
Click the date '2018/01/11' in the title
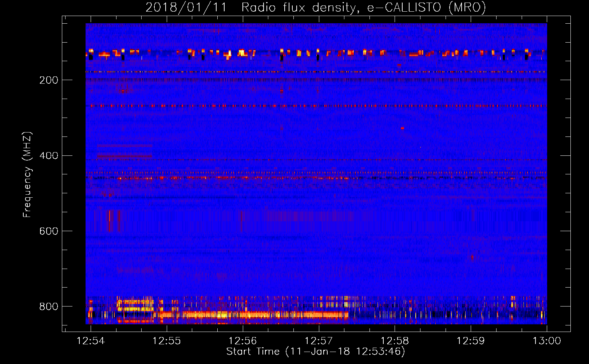[186, 7]
